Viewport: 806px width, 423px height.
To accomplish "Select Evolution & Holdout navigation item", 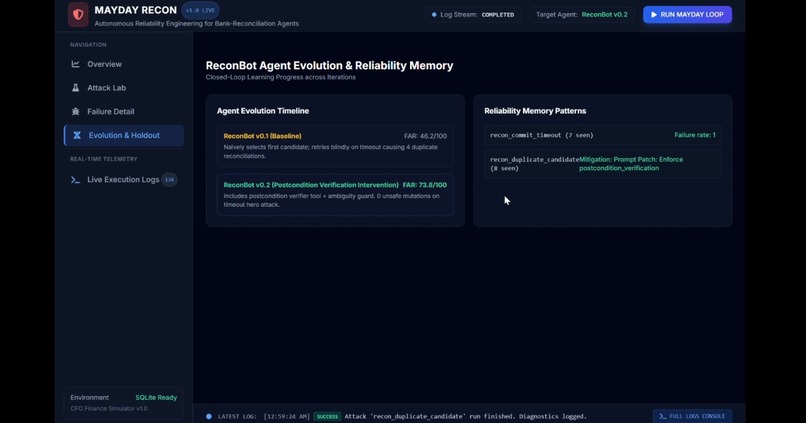I will [124, 135].
